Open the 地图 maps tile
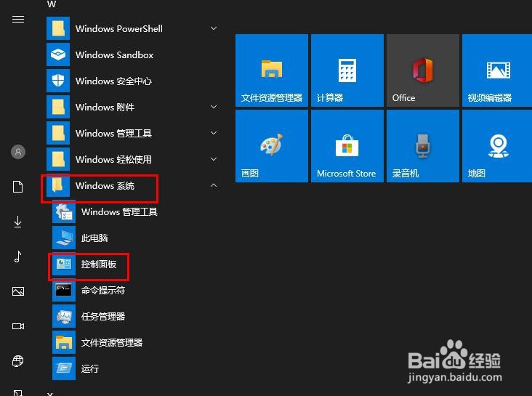 point(497,146)
